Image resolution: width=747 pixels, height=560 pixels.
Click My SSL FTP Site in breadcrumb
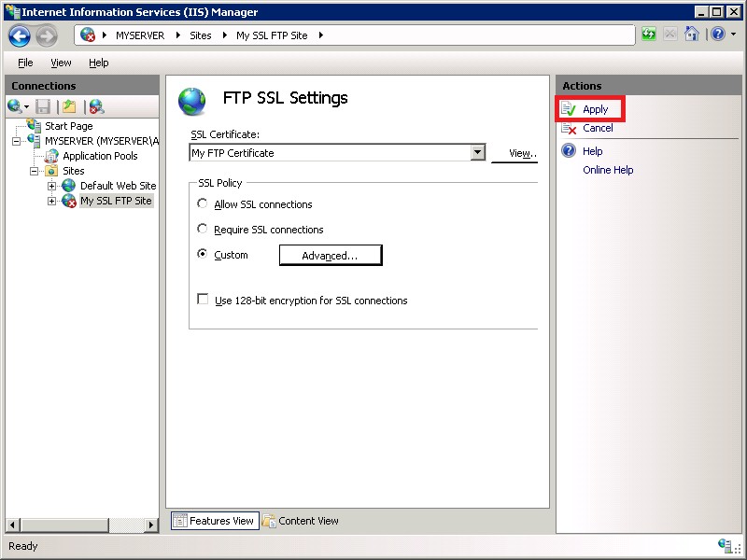272,35
